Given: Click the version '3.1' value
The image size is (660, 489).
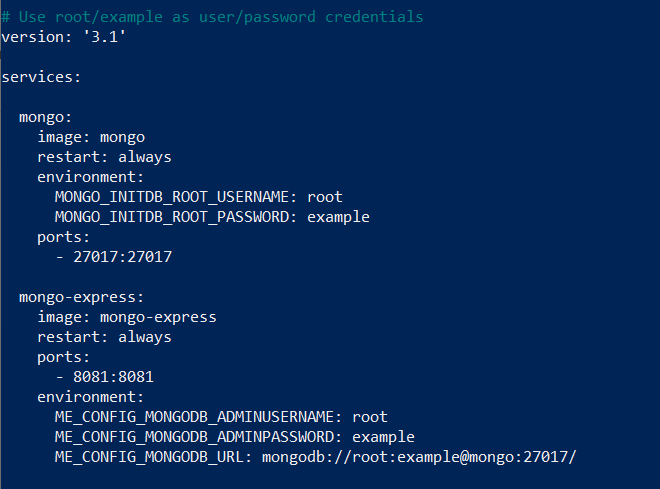Looking at the screenshot, I should [x=104, y=37].
